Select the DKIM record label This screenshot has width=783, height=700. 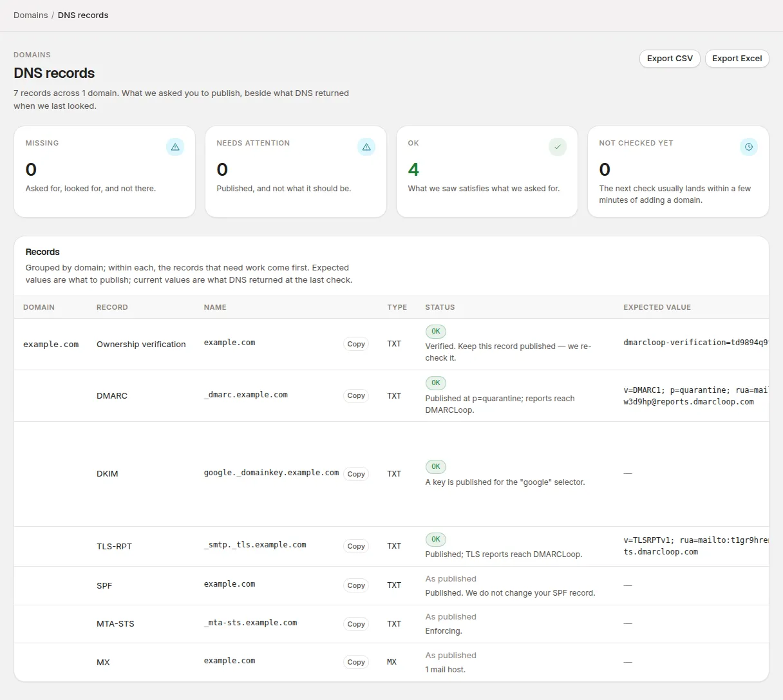pyautogui.click(x=108, y=474)
